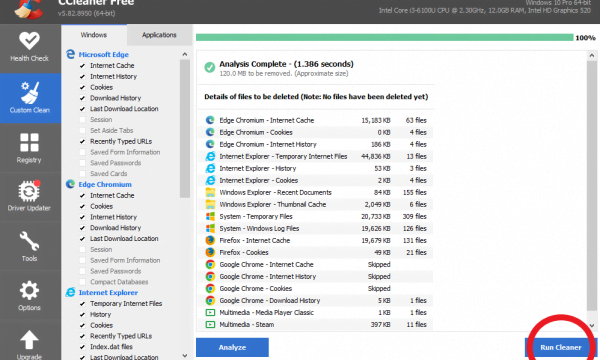The image size is (600, 360).
Task: Click Windows icon for System - Windows Log Files
Action: [210, 228]
